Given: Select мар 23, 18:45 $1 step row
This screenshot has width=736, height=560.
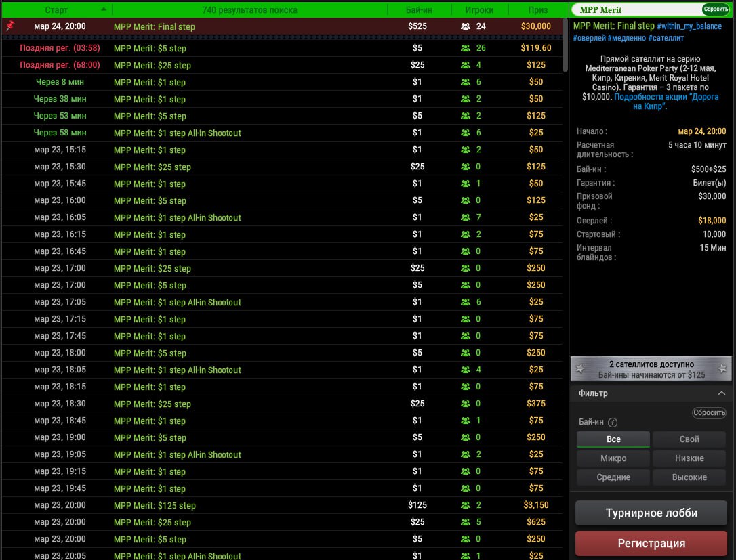Looking at the screenshot, I should coord(282,421).
